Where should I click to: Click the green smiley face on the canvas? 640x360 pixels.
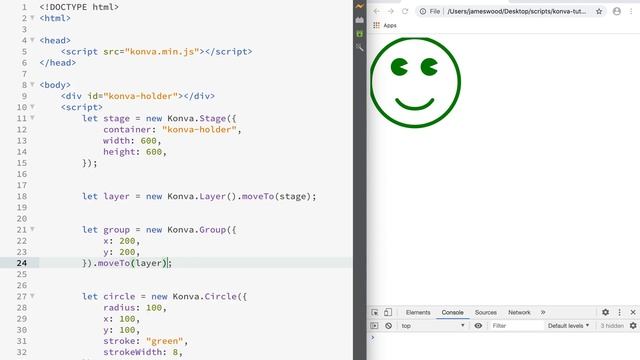coord(415,82)
